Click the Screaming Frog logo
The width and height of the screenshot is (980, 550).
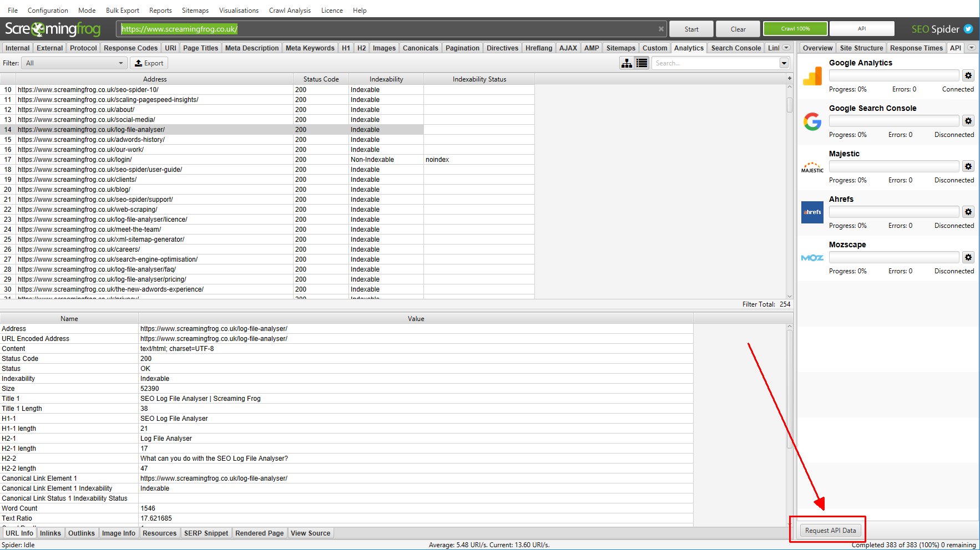click(x=53, y=29)
